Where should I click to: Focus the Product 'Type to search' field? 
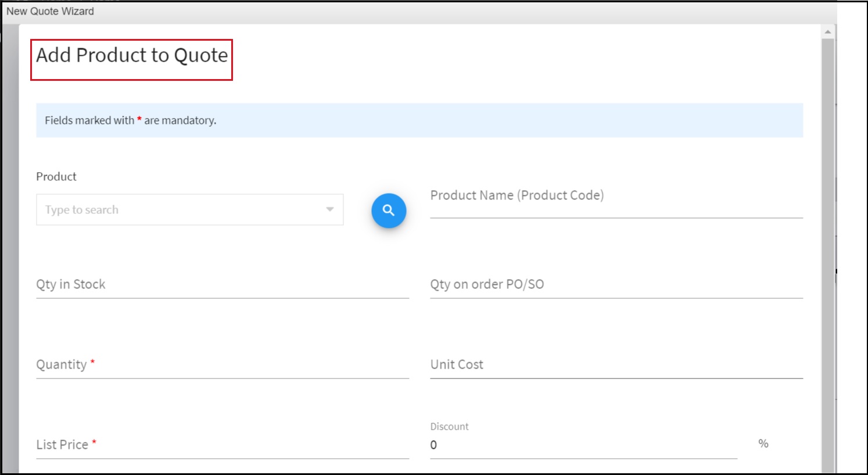pyautogui.click(x=189, y=209)
